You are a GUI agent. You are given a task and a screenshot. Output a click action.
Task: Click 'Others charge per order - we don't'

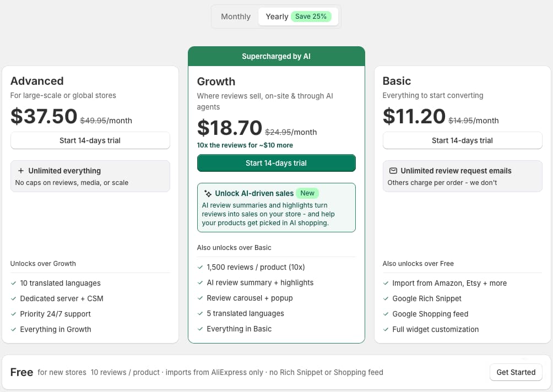pyautogui.click(x=442, y=183)
